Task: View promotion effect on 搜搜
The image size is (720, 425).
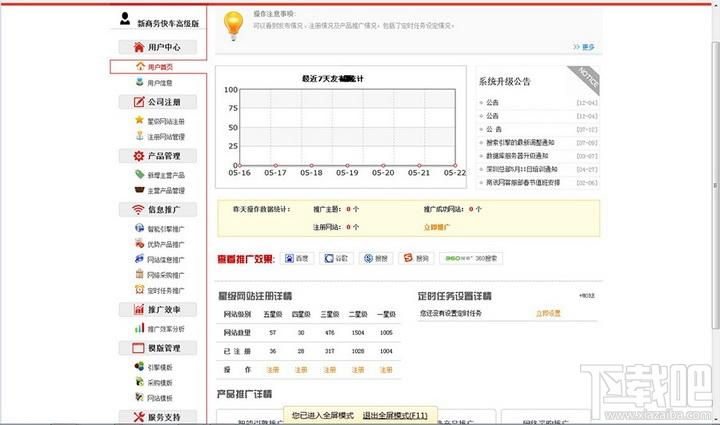Action: (x=376, y=258)
